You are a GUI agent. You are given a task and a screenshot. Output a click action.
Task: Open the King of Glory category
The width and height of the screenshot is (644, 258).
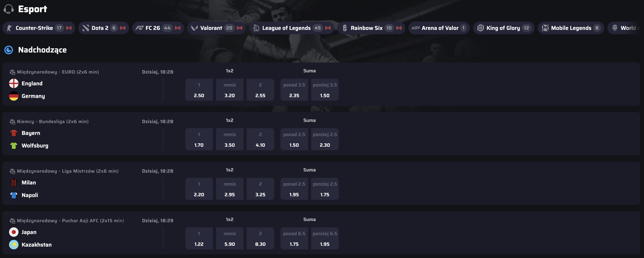click(504, 28)
